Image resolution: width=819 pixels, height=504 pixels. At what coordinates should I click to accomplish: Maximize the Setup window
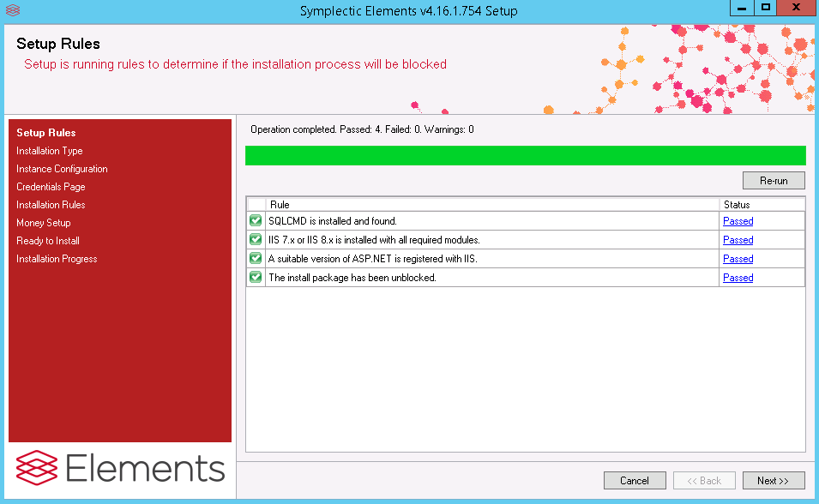[x=765, y=8]
